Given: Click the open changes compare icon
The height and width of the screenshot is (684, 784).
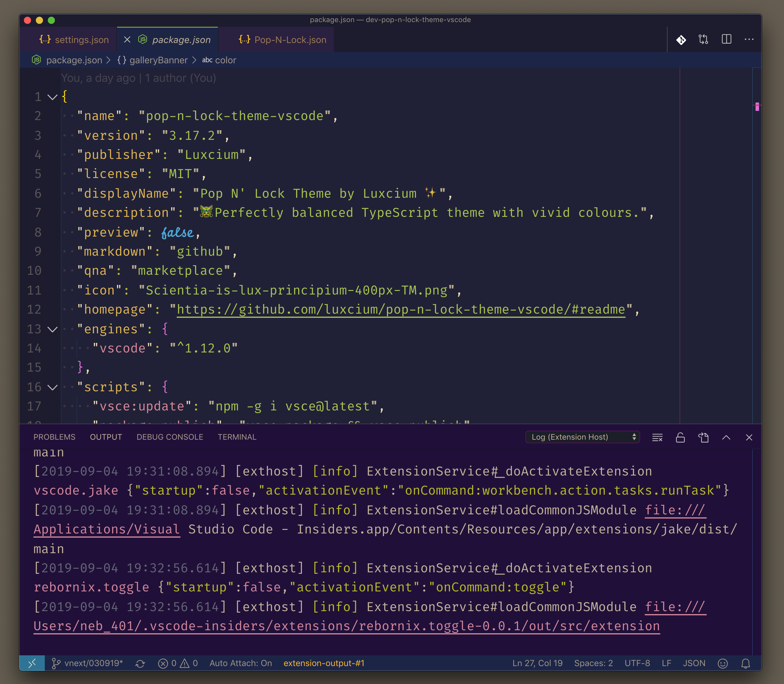Looking at the screenshot, I should 703,40.
